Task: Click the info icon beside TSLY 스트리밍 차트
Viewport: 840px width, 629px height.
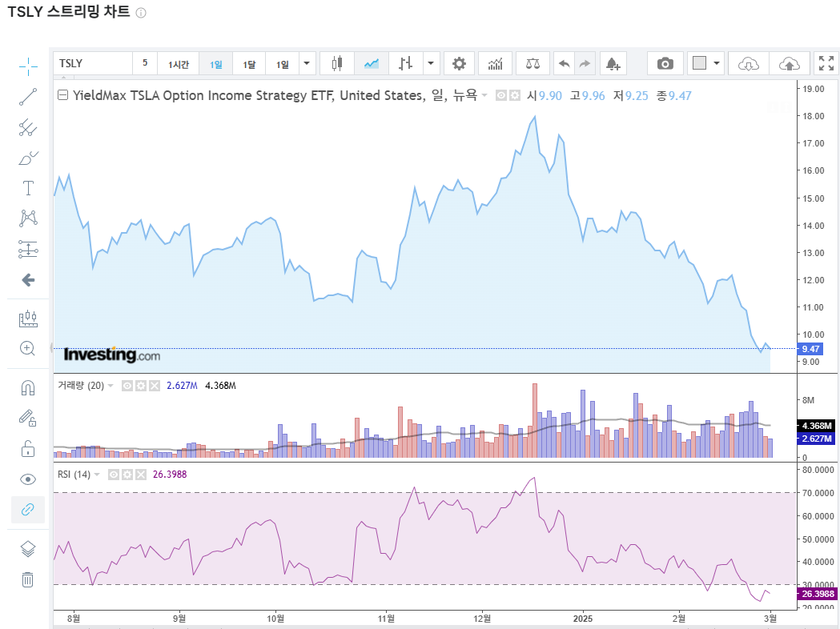Action: coord(141,13)
